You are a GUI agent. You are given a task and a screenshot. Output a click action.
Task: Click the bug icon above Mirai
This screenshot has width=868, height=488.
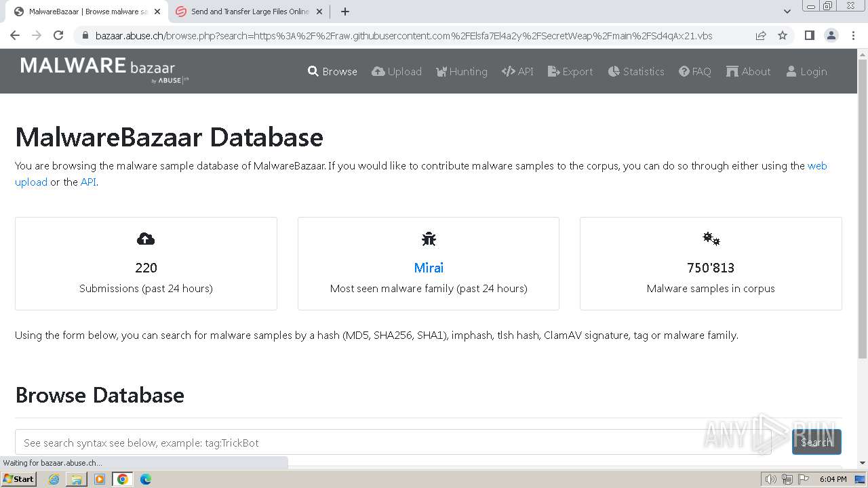coord(429,239)
